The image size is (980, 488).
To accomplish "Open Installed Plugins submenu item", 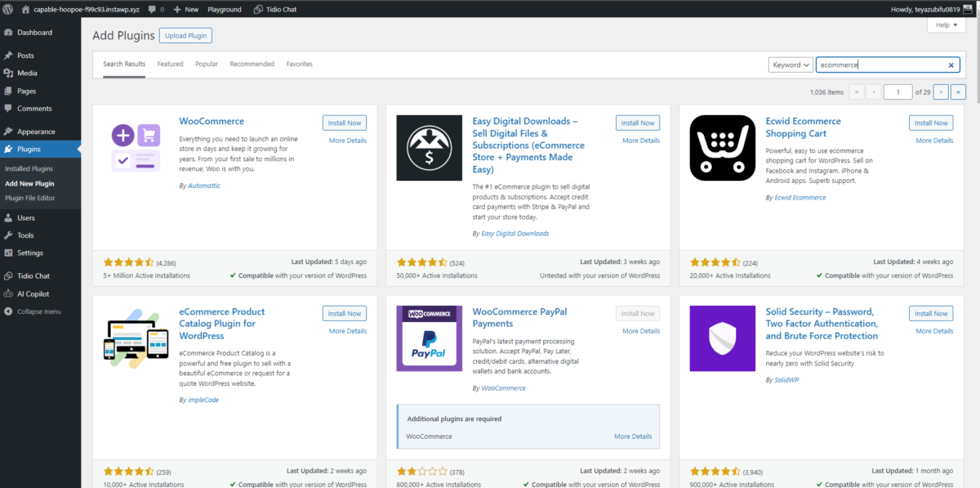I will 29,168.
